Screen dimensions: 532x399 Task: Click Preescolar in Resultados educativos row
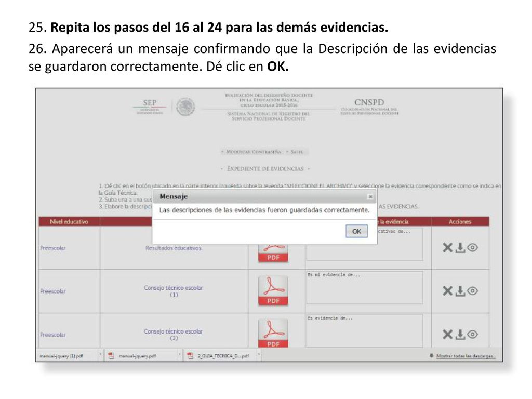point(53,248)
